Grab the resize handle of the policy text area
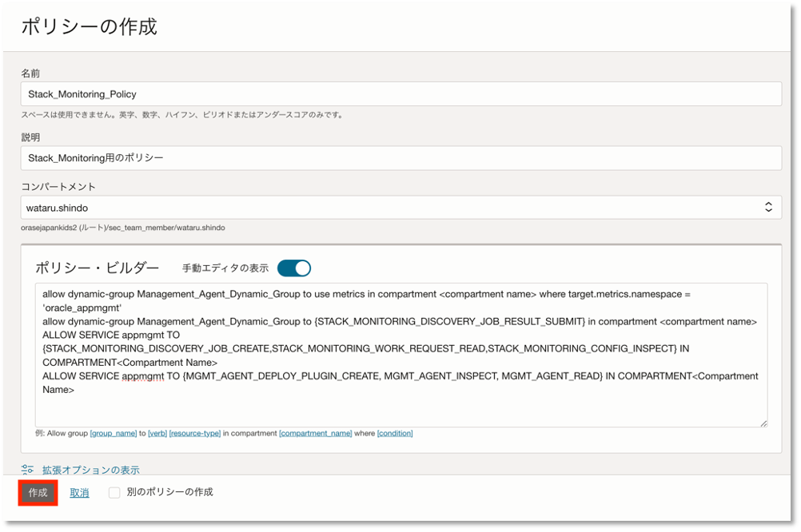The width and height of the screenshot is (801, 532). point(763,423)
